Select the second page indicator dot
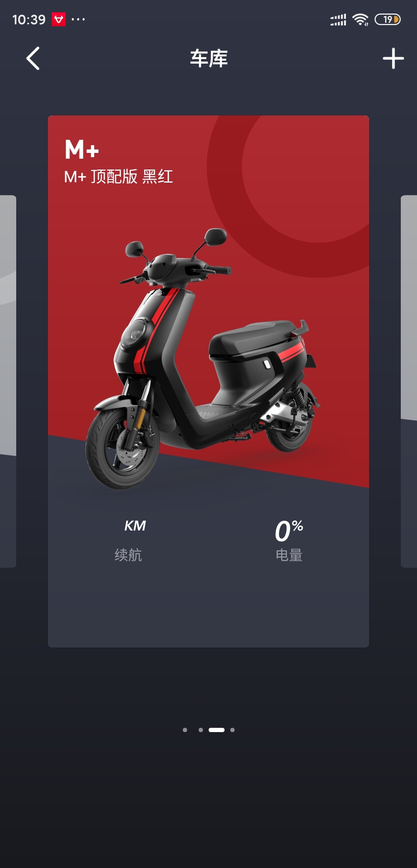This screenshot has width=417, height=868. tap(201, 730)
